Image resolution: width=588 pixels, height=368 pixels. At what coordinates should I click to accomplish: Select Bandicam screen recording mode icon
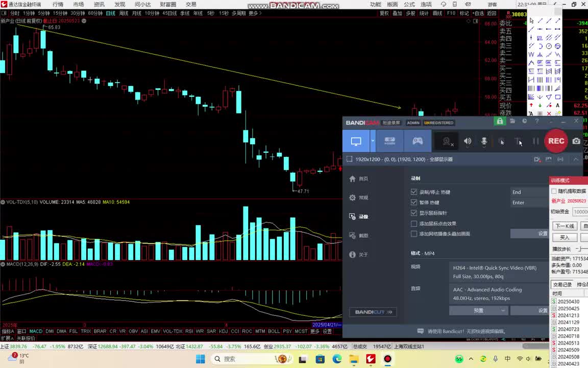coord(356,141)
